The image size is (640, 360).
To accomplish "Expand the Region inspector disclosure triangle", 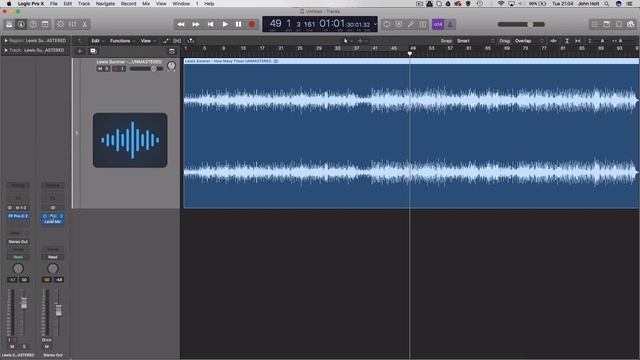I will tap(6, 41).
